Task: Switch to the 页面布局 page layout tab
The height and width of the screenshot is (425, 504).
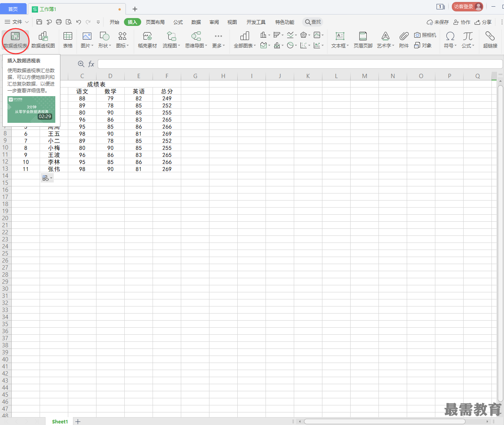Action: pyautogui.click(x=155, y=22)
